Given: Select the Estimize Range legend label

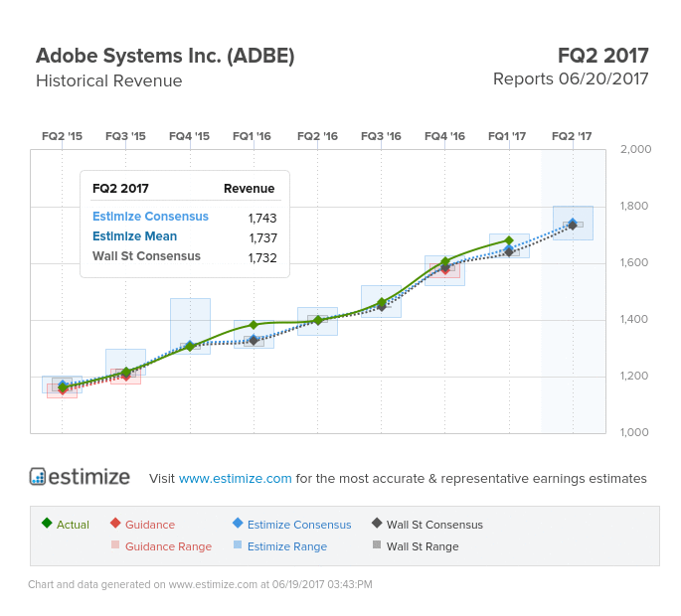Looking at the screenshot, I should (287, 546).
